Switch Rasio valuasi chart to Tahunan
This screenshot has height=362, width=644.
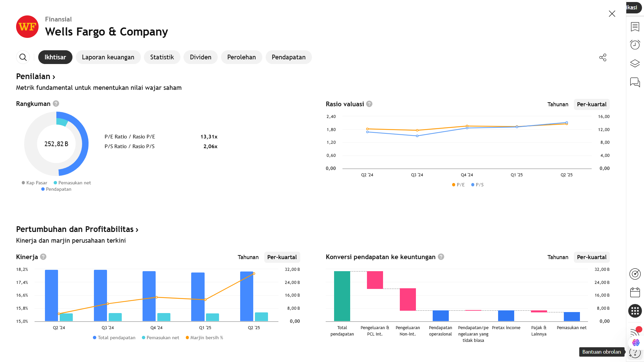(557, 104)
